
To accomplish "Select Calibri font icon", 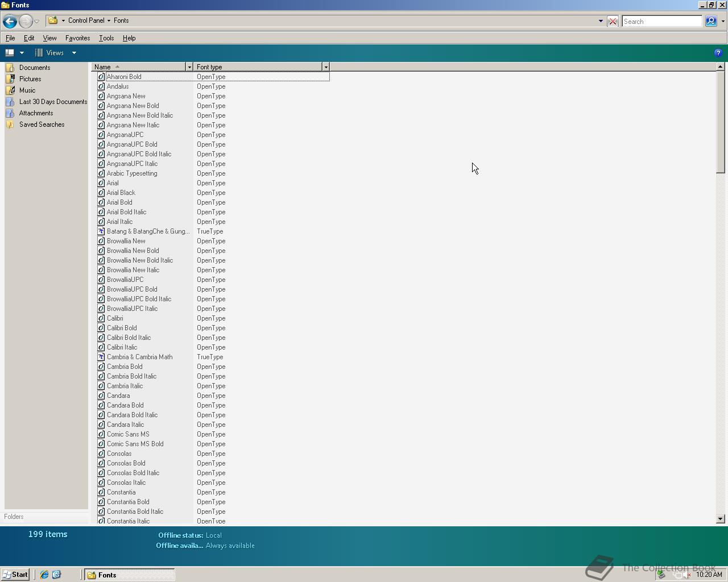I will click(101, 318).
